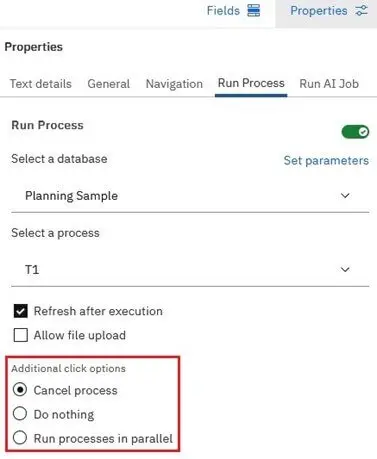Screen dimensions: 377x459
Task: Open the Fields panel button
Action: click(x=233, y=11)
